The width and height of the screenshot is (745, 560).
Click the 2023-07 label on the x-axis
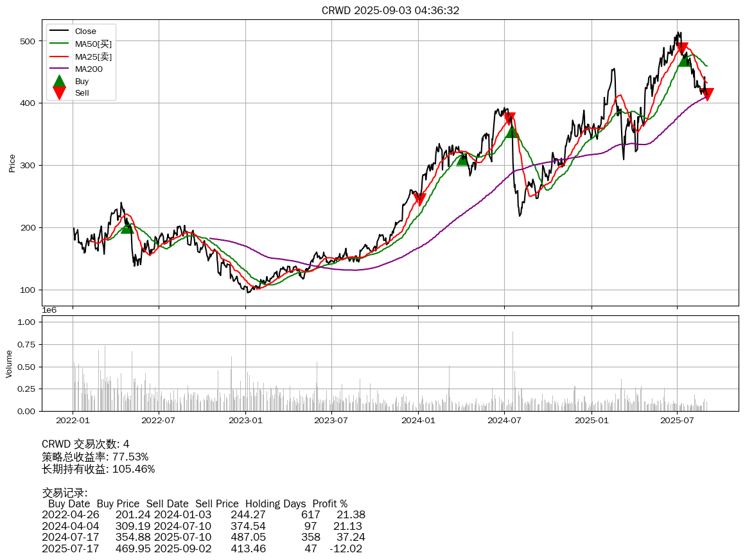(332, 421)
